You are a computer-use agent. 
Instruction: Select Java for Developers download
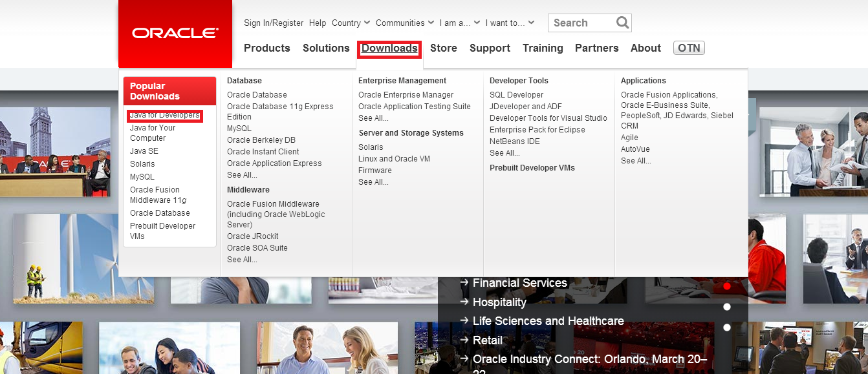tap(165, 116)
